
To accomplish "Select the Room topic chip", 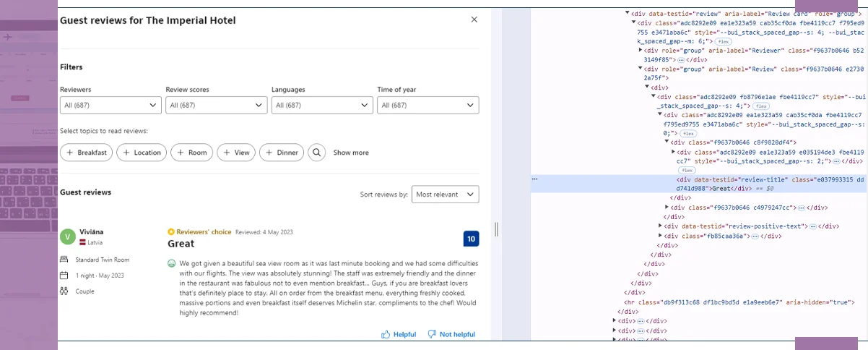I will point(192,153).
